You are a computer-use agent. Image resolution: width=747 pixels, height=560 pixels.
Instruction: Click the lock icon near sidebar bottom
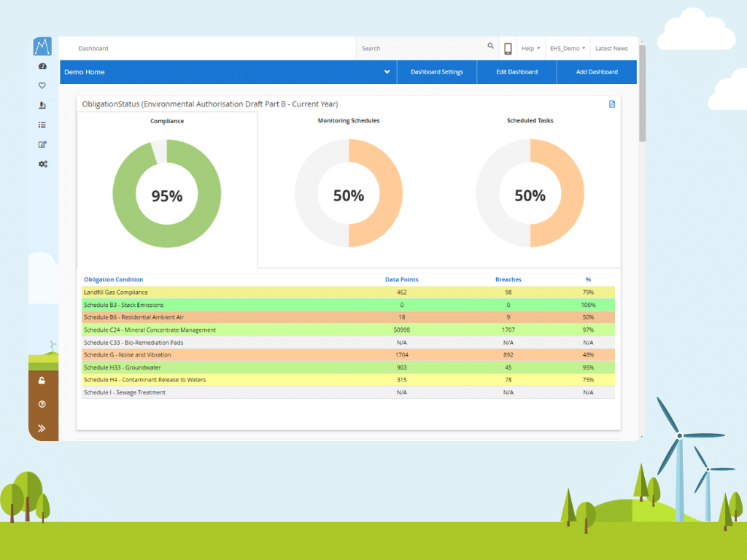[x=42, y=380]
